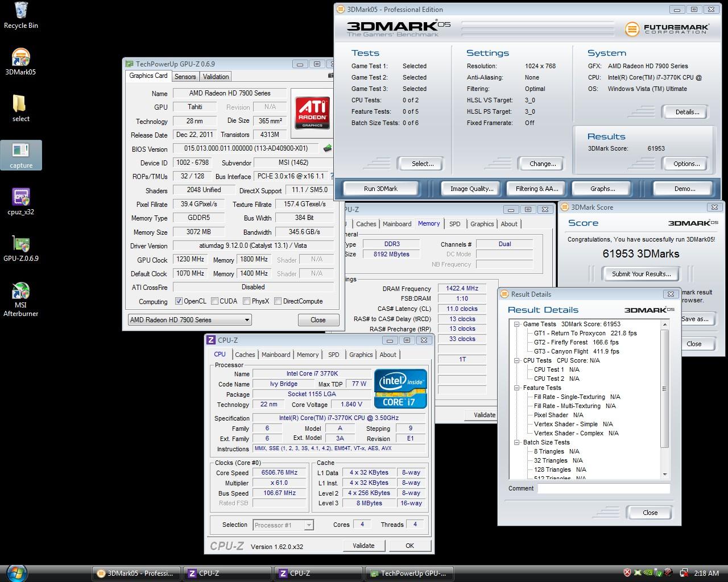Open the GPU selection dropdown in GPU-Z
This screenshot has height=582, width=728.
point(189,320)
